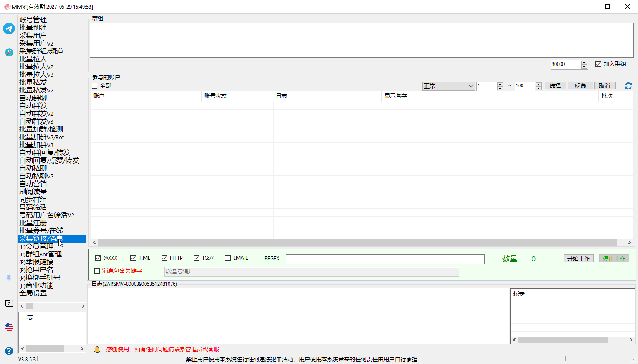Select 批量私发 menu item

[33, 82]
